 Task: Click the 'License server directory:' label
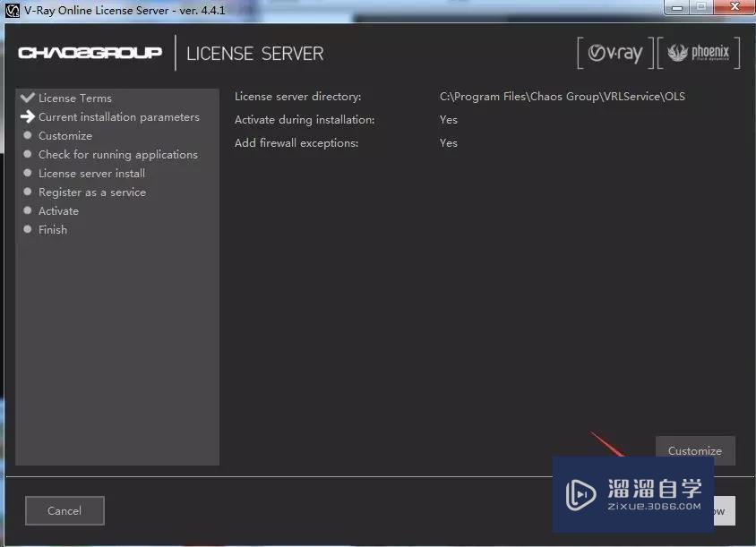click(x=298, y=97)
